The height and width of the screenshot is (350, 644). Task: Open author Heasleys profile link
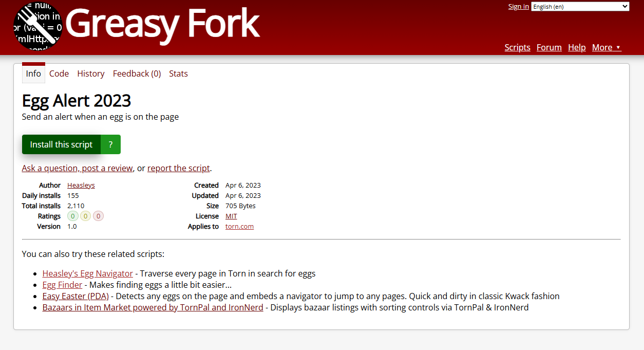(x=81, y=185)
